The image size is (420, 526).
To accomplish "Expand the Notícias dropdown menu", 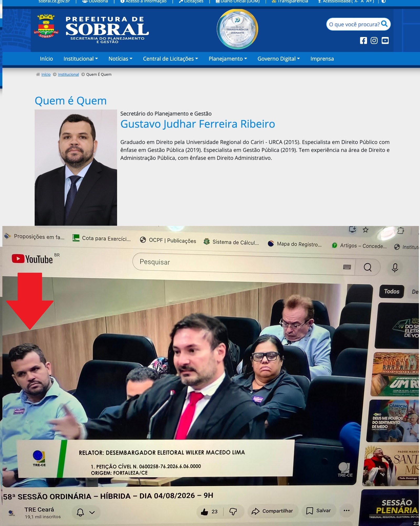I will [120, 59].
